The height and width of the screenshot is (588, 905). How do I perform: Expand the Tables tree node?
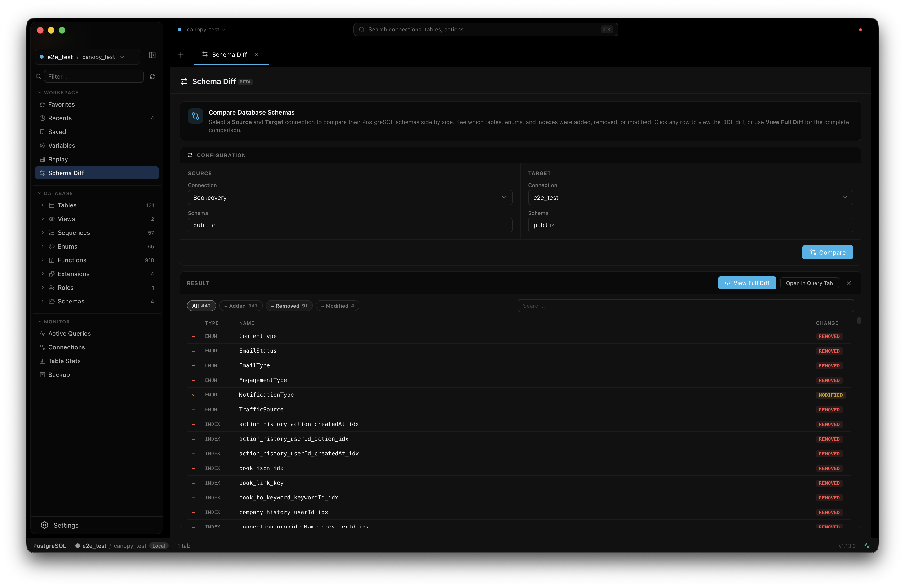click(42, 205)
